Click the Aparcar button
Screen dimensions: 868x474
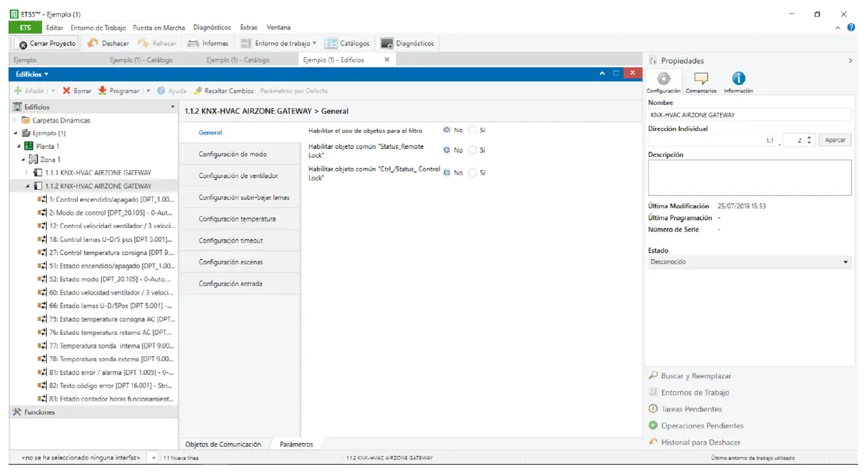[x=834, y=140]
